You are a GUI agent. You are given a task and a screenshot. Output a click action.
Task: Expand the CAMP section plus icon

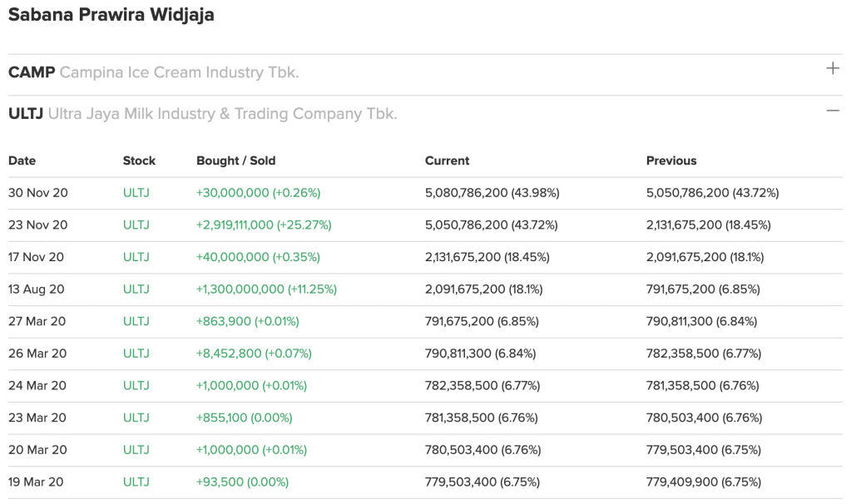coord(832,69)
